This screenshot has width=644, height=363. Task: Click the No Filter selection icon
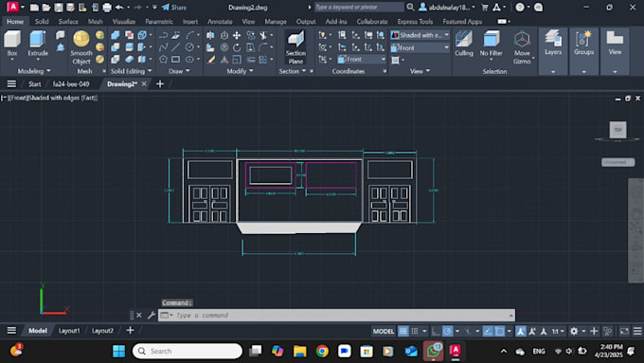tap(491, 44)
